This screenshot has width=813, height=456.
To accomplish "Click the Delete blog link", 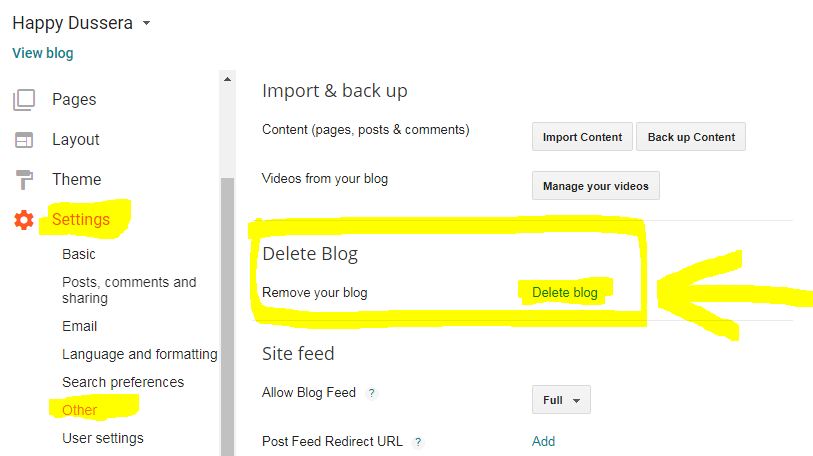I will tap(565, 293).
